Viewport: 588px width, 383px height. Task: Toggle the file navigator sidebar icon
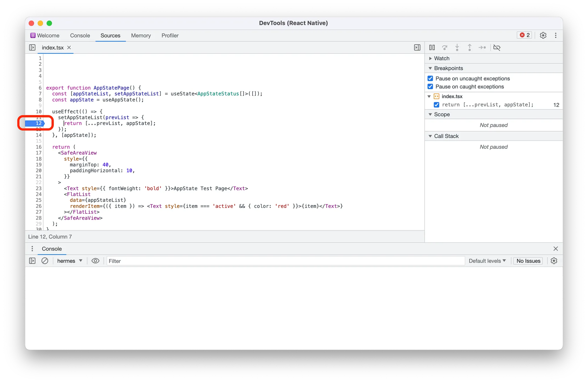32,47
